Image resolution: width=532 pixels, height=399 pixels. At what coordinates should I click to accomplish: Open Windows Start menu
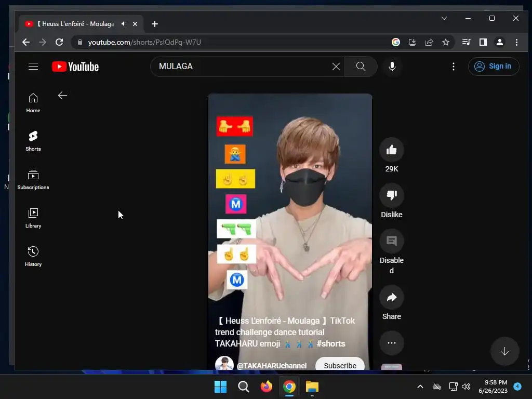[x=220, y=387]
